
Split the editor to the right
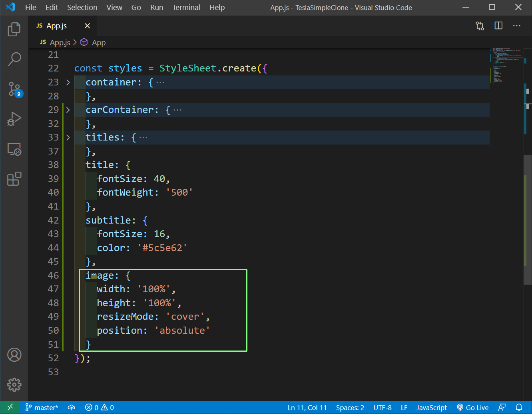click(498, 26)
